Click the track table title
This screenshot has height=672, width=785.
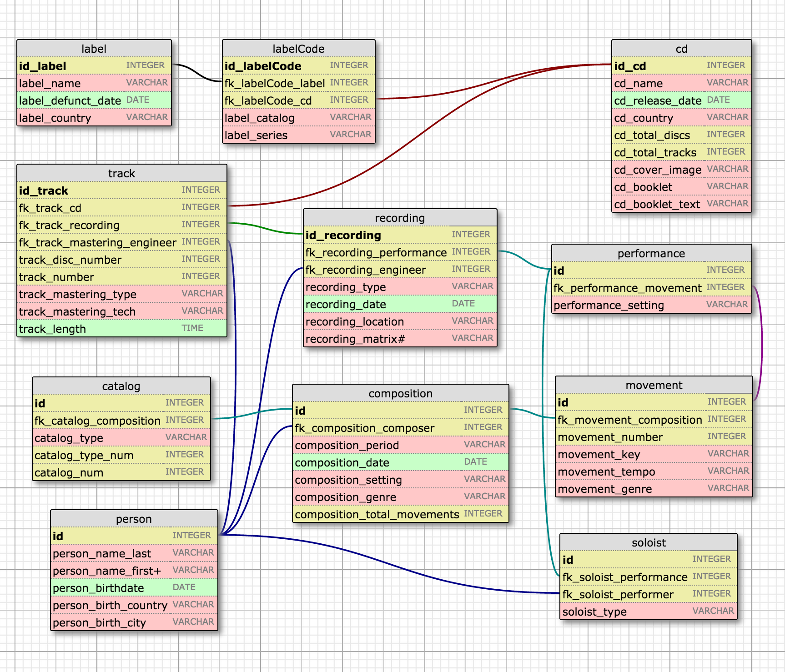tap(121, 173)
